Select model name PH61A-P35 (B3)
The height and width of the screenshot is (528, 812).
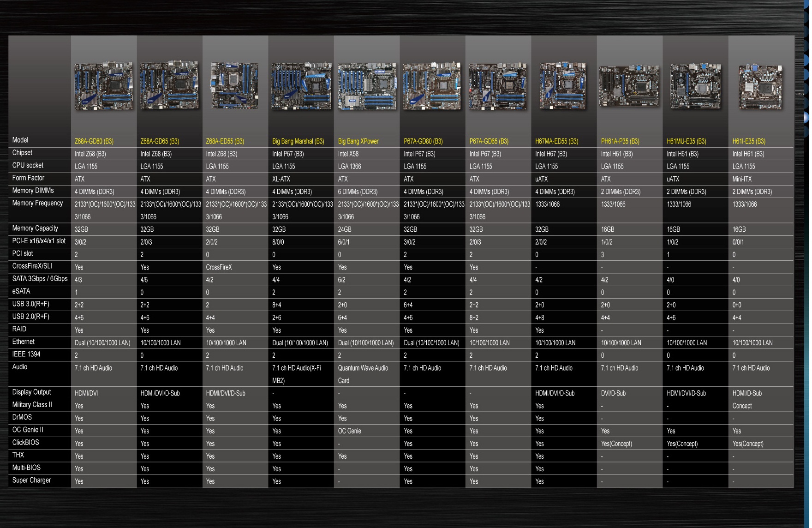(x=620, y=141)
